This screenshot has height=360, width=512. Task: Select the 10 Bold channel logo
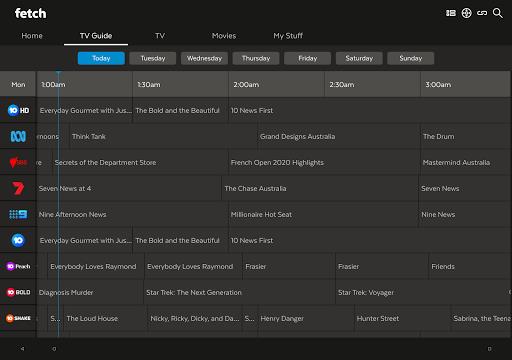[x=18, y=292]
